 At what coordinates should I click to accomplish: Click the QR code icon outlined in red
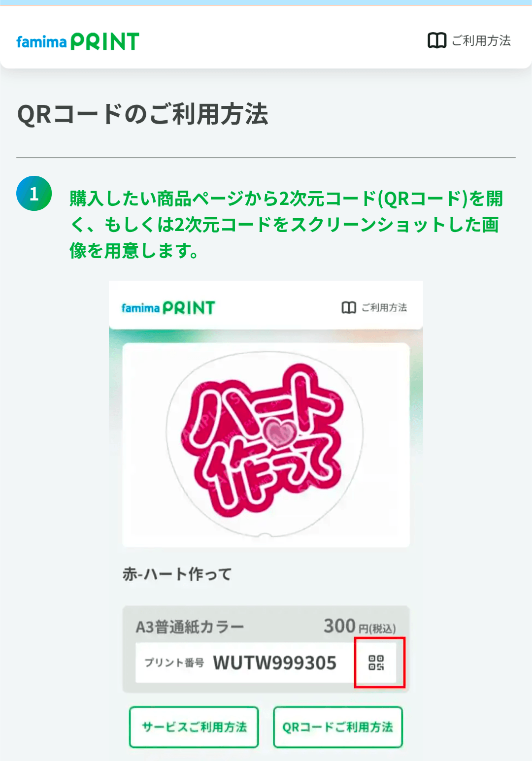tap(377, 662)
